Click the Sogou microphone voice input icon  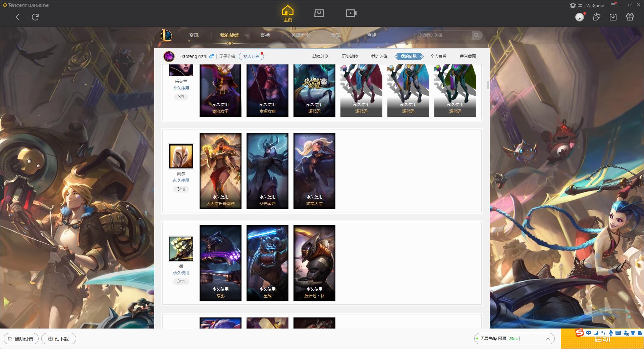pos(611,333)
